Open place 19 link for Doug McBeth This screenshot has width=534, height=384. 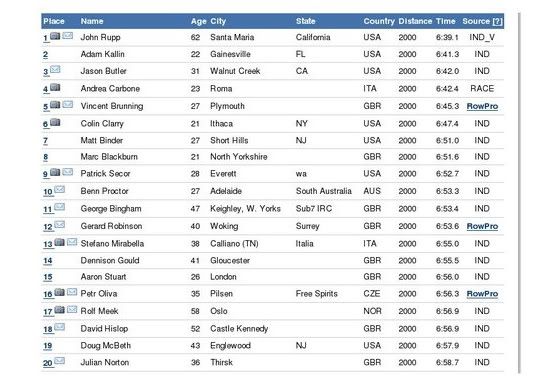[x=48, y=346]
